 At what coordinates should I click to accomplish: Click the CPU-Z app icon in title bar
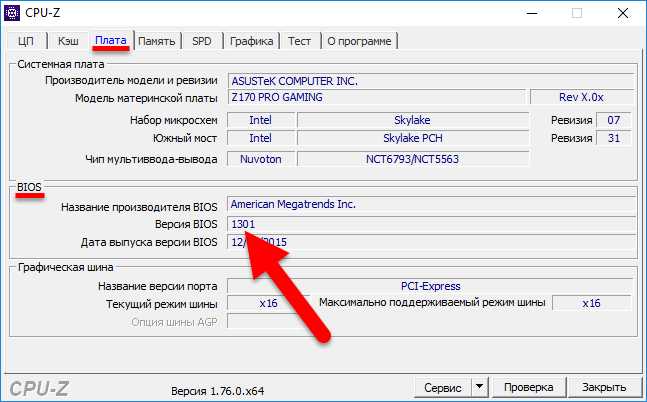12,13
